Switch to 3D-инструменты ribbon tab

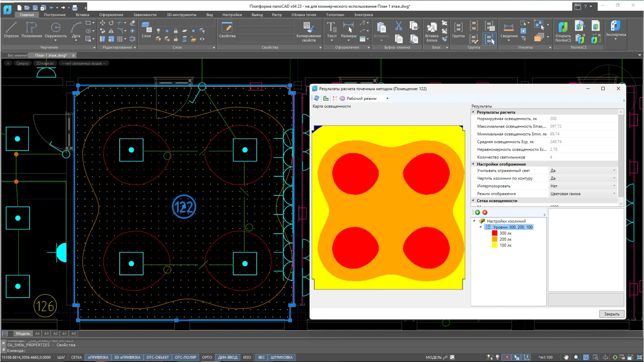pos(181,15)
